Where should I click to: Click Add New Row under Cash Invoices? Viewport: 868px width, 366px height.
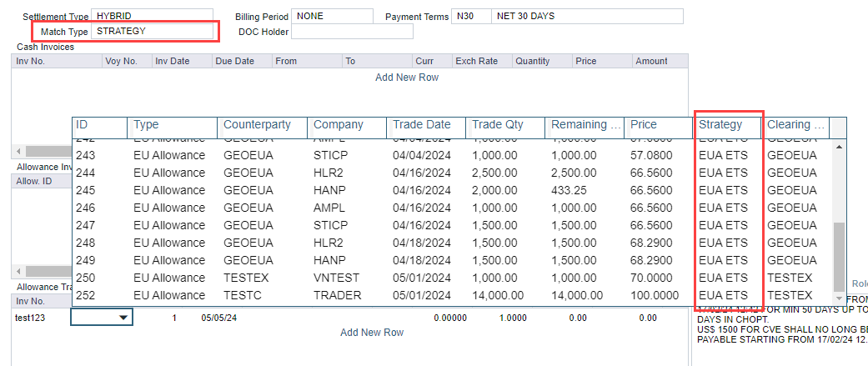tap(407, 78)
